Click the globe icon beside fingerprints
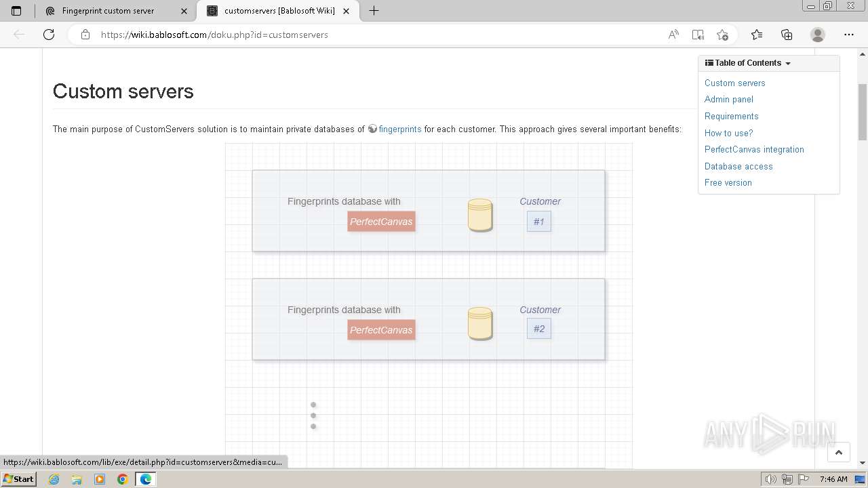The height and width of the screenshot is (488, 868). click(372, 129)
